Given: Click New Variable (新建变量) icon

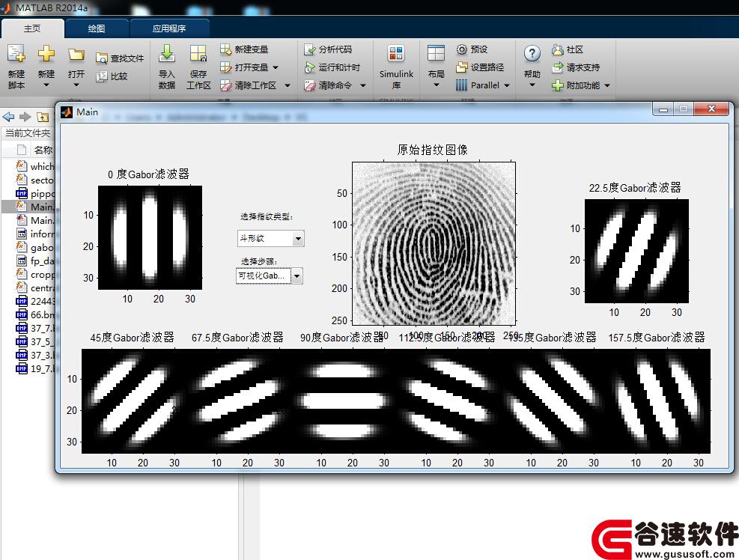Looking at the screenshot, I should pos(226,49).
